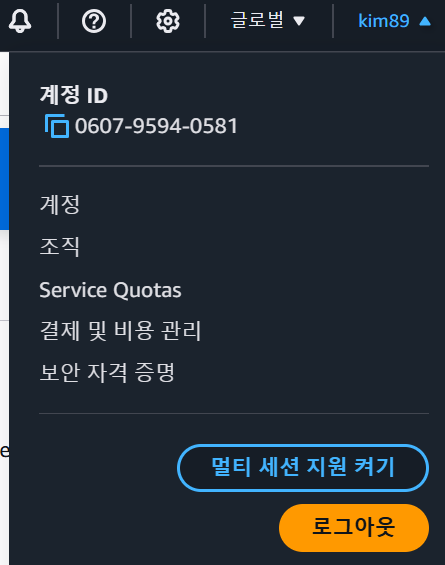The image size is (445, 565).
Task: Open 보안 자격 증명
Action: [x=107, y=373]
